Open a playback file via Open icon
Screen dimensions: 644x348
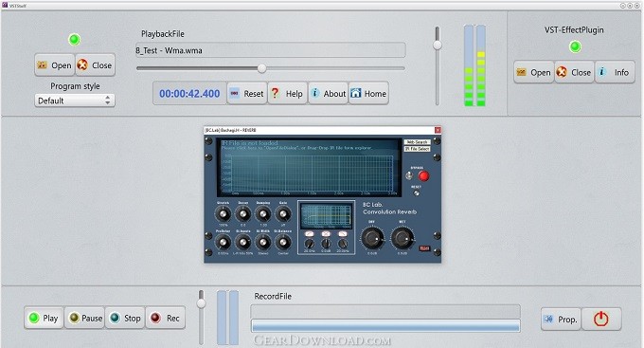[x=55, y=65]
